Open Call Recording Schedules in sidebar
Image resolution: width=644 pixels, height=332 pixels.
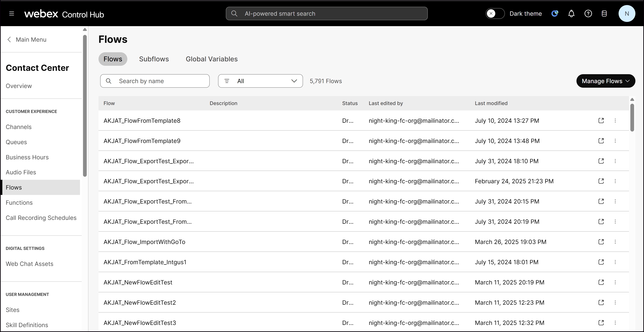pos(41,218)
